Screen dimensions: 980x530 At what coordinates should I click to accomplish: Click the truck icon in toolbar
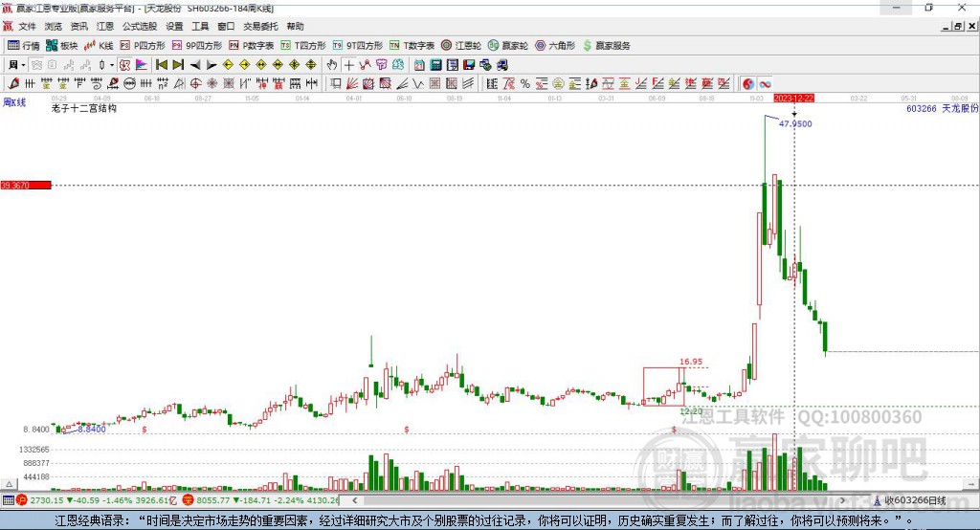501,65
